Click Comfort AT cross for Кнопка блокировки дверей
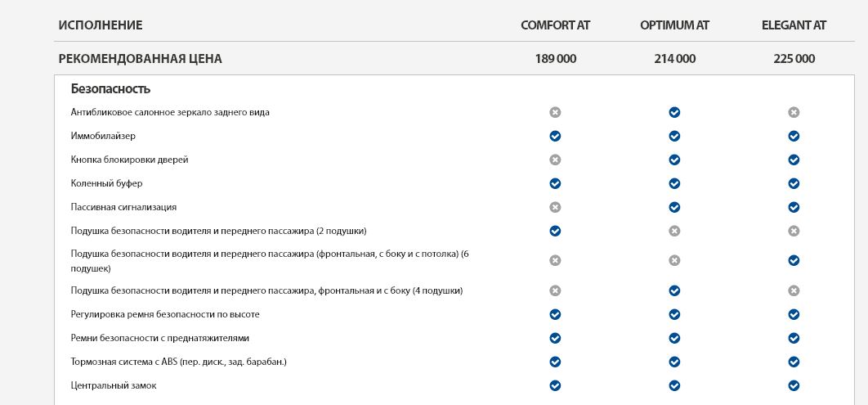 point(555,160)
